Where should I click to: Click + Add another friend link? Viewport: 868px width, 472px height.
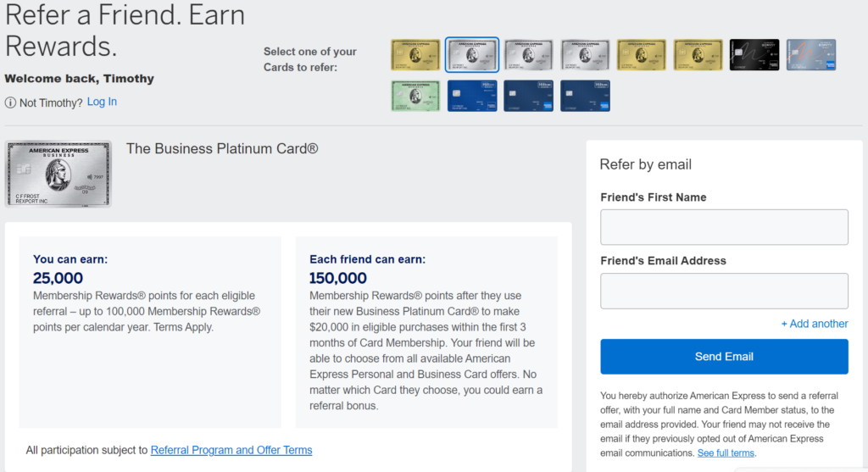(x=815, y=324)
